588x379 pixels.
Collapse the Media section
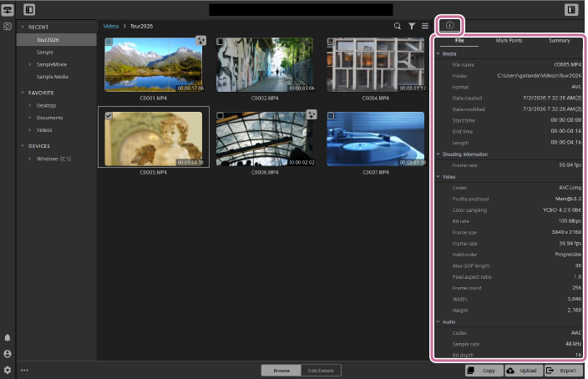pos(438,53)
